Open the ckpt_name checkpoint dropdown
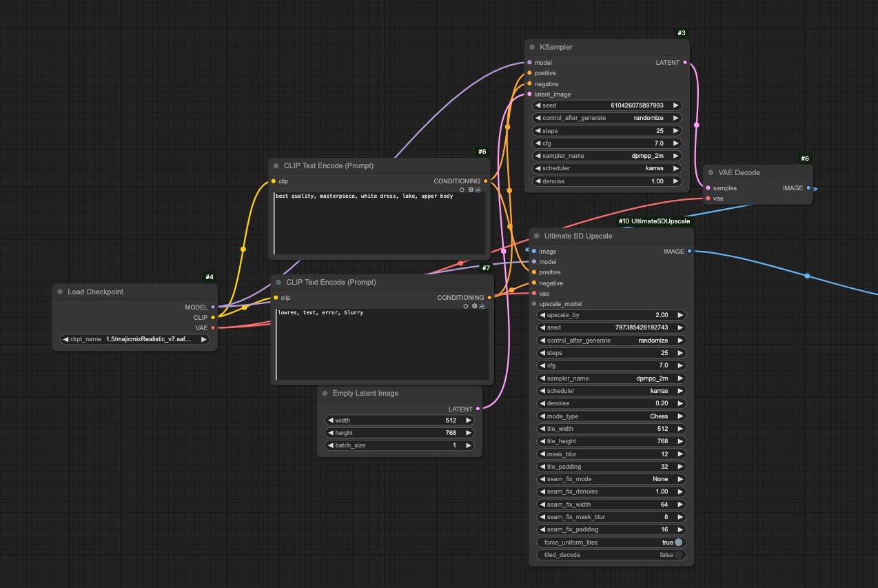The height and width of the screenshot is (588, 878). pyautogui.click(x=134, y=339)
